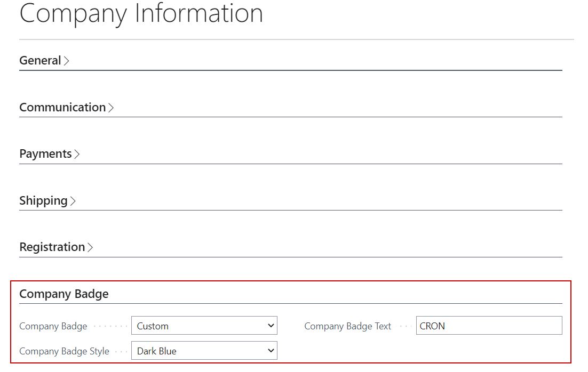This screenshot has height=372, width=588.
Task: Click the chevron icon beside Payments
Action: pos(77,154)
